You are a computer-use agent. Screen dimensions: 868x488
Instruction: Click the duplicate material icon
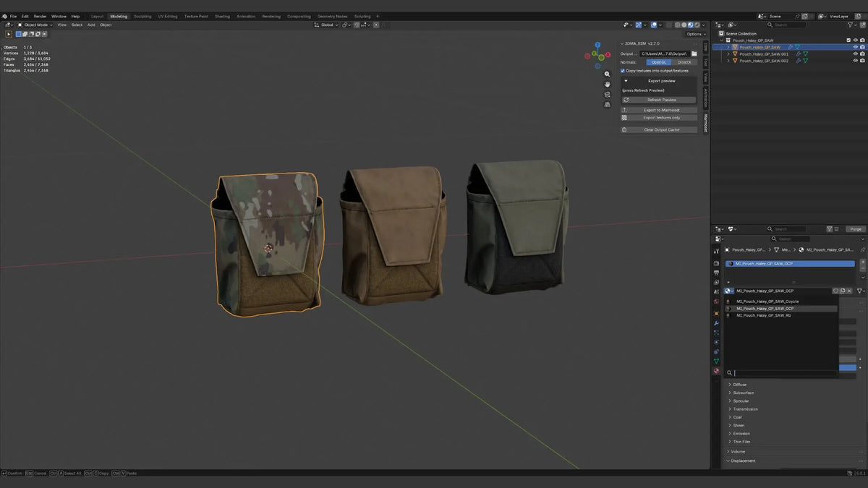click(x=842, y=291)
